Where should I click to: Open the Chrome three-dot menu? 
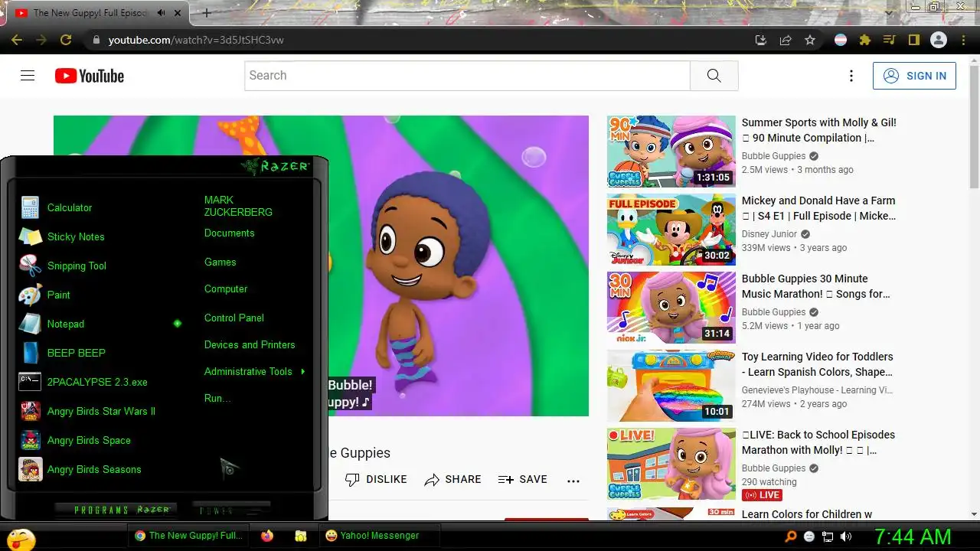pos(964,40)
